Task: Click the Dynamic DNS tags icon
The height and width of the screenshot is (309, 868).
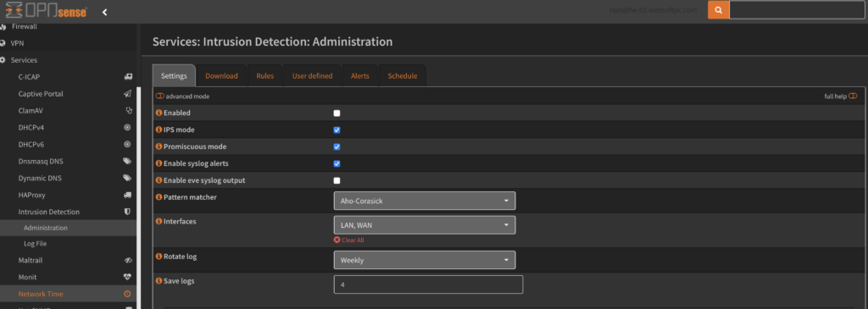Action: pos(127,178)
